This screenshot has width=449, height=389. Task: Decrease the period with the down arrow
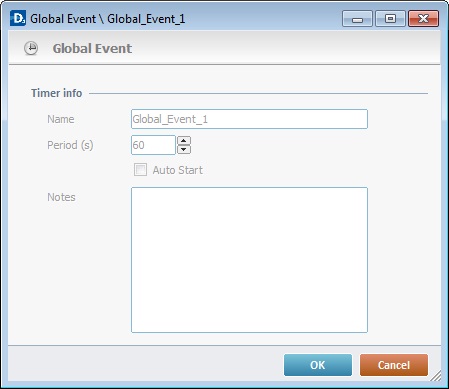[x=184, y=149]
